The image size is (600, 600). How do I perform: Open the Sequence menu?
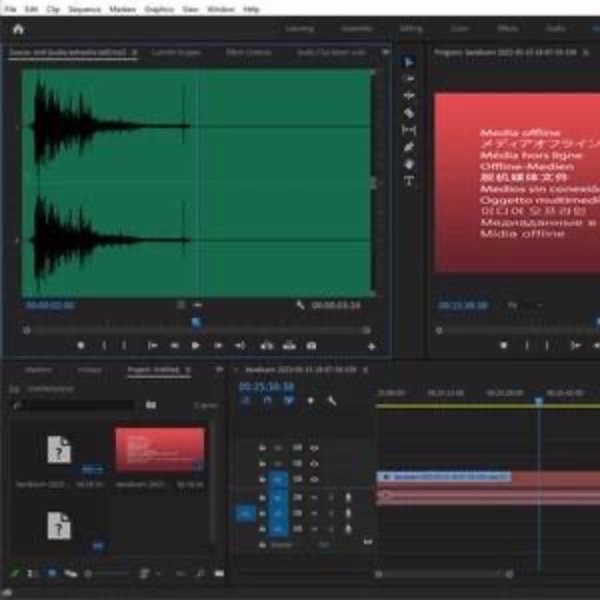(84, 9)
